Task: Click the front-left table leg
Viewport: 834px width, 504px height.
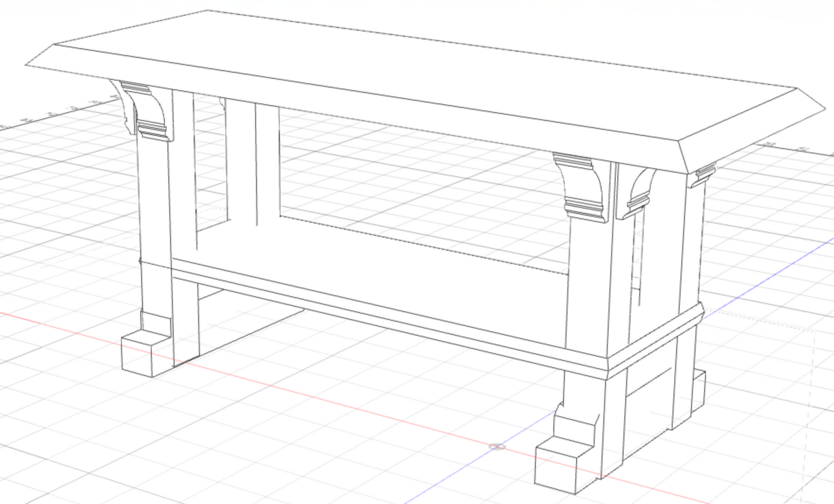Action: 156,231
